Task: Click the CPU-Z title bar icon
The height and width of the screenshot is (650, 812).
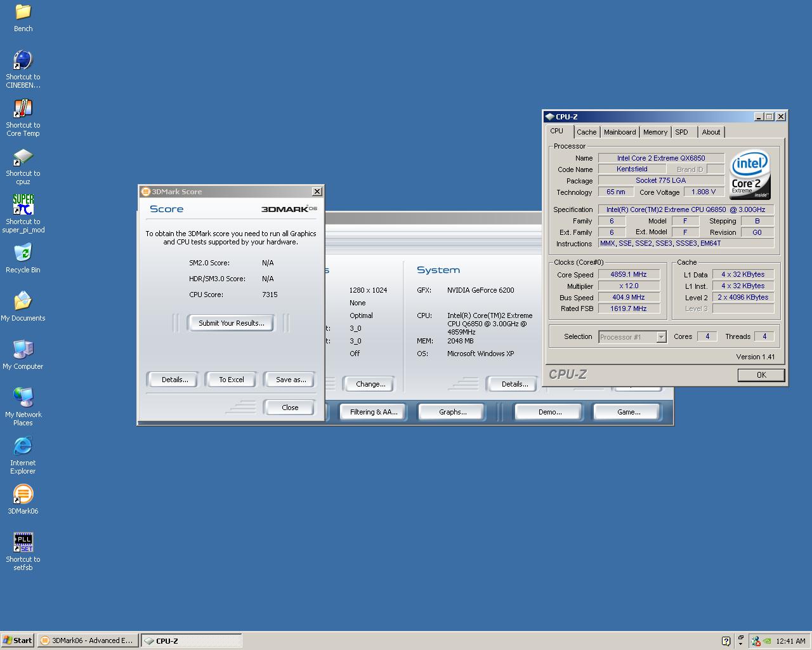Action: [550, 117]
